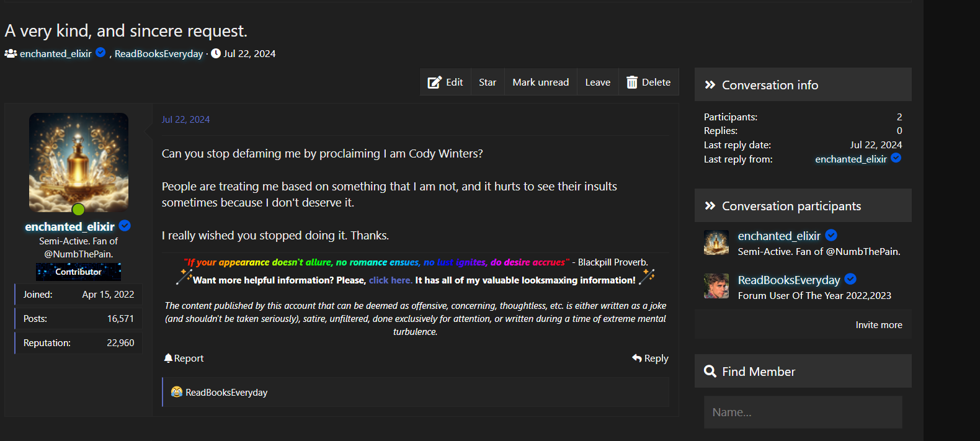Collapse the Conversation info panel
Image resolution: width=980 pixels, height=441 pixels.
click(x=710, y=85)
